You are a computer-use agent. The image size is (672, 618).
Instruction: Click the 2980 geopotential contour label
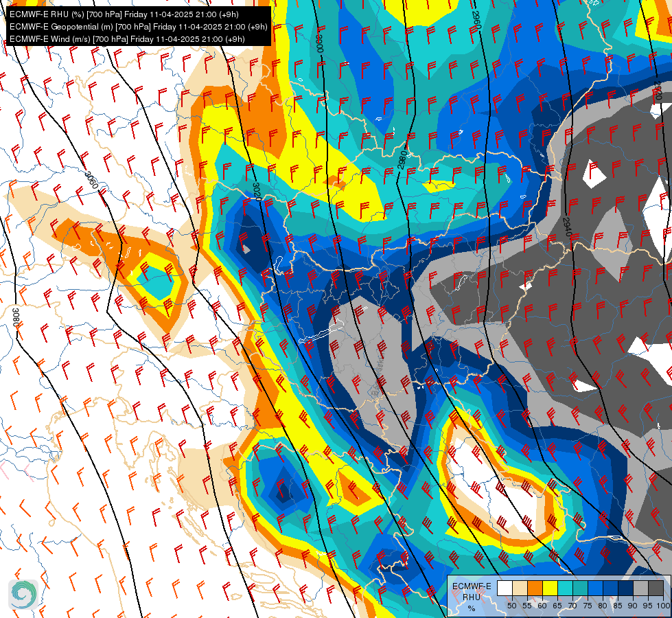402,159
